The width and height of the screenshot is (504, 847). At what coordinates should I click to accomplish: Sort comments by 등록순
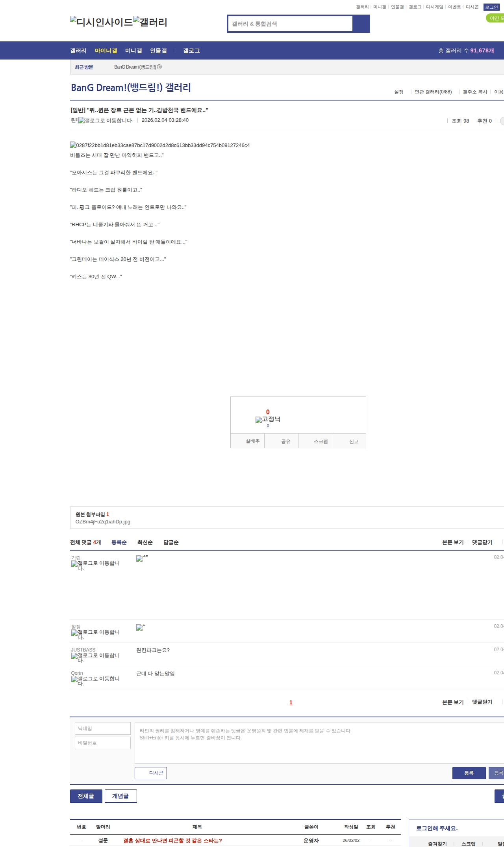(x=119, y=542)
